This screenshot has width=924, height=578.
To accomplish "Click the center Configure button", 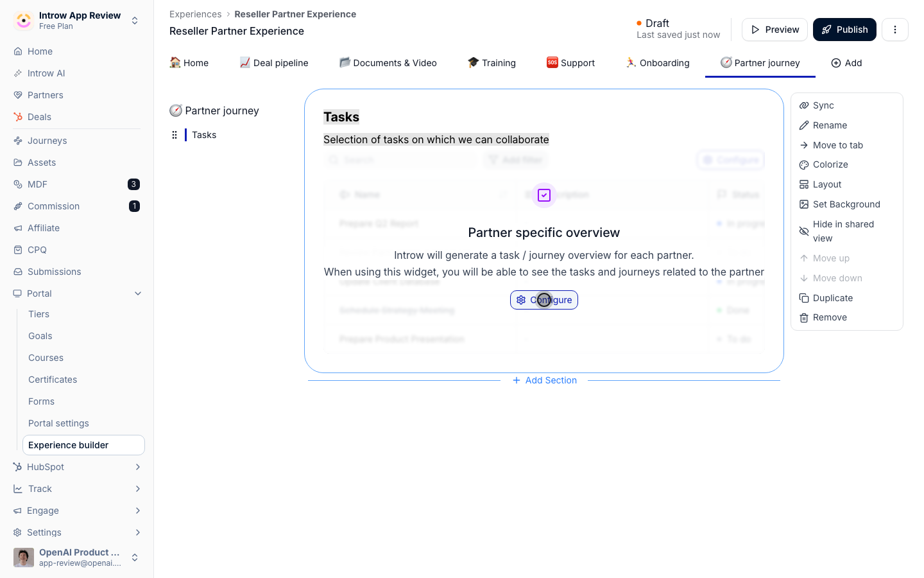I will click(544, 300).
